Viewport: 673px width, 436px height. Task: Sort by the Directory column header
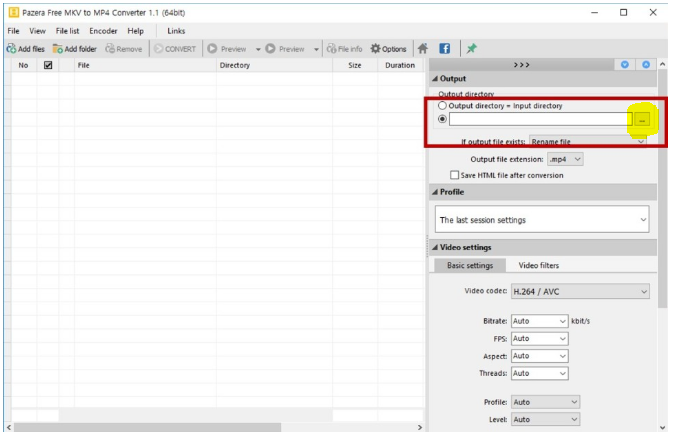coord(274,65)
